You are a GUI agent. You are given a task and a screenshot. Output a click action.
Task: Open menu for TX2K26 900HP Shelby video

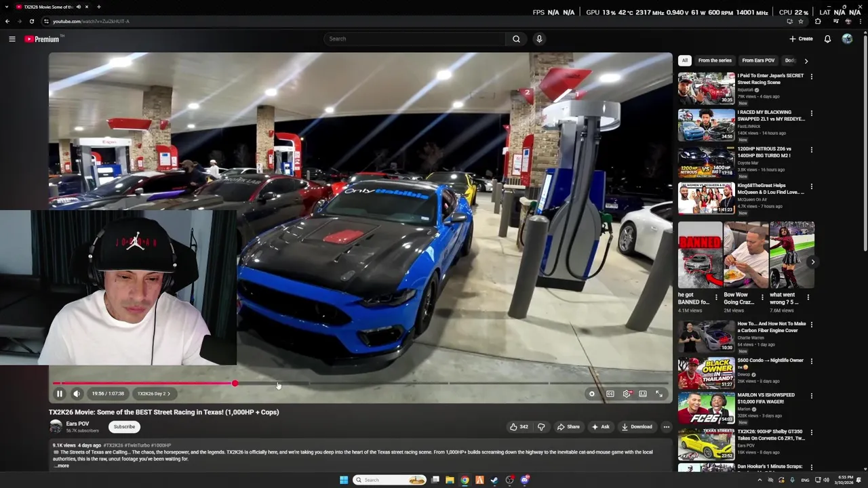pyautogui.click(x=811, y=432)
